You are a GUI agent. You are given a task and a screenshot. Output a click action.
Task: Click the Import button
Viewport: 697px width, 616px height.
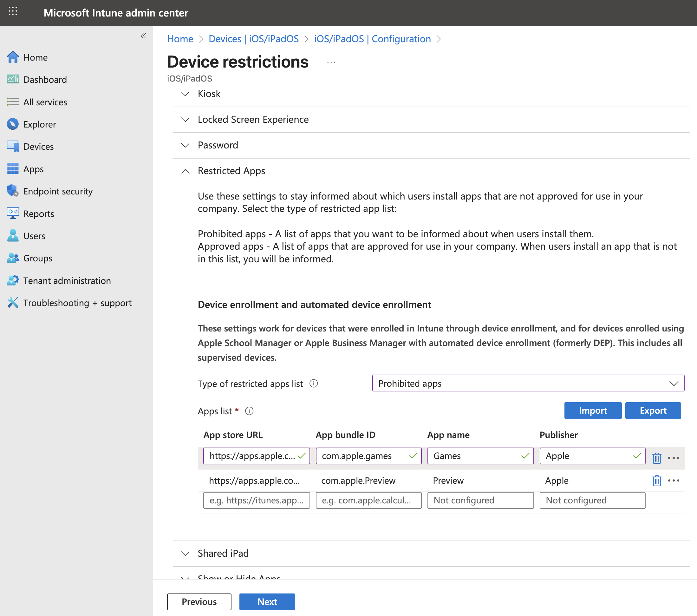click(593, 410)
